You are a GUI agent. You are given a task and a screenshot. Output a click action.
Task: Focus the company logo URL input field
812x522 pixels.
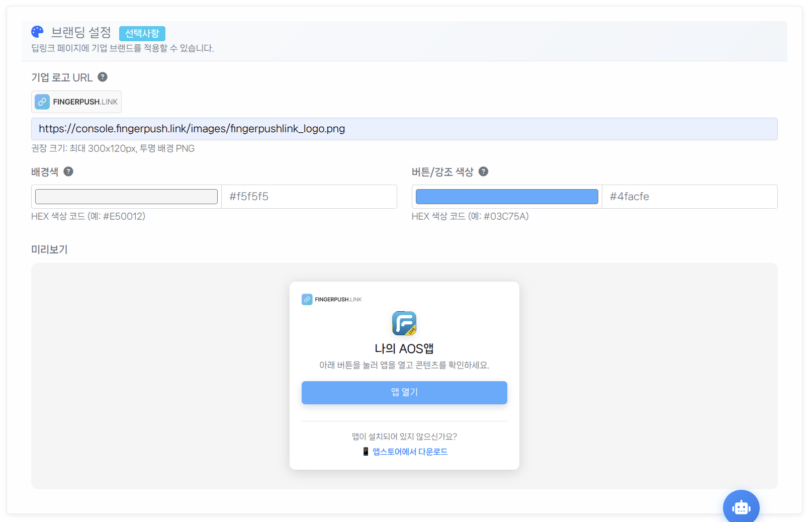coord(404,129)
